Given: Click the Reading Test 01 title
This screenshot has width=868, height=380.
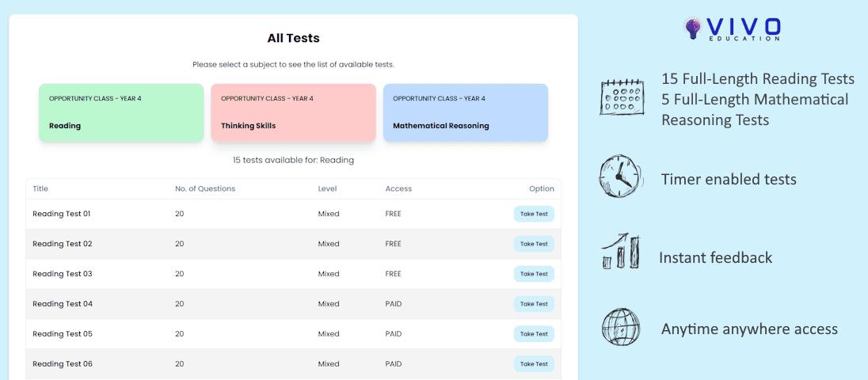Looking at the screenshot, I should (x=62, y=214).
